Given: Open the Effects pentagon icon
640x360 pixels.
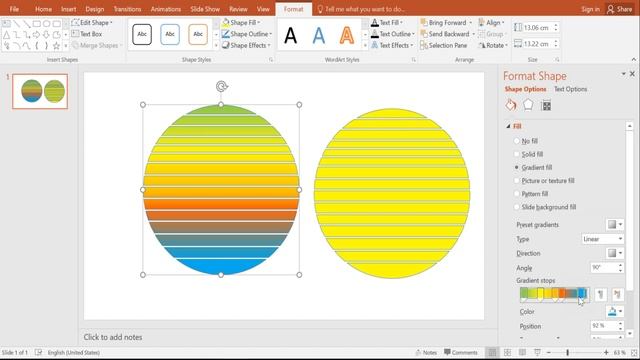Looking at the screenshot, I should click(x=528, y=105).
